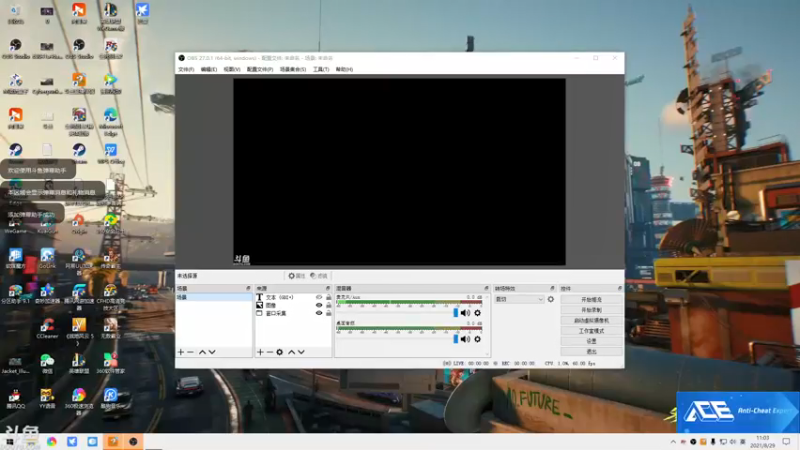Click 开始录制 to start recording
This screenshot has height=450, width=800.
click(591, 310)
